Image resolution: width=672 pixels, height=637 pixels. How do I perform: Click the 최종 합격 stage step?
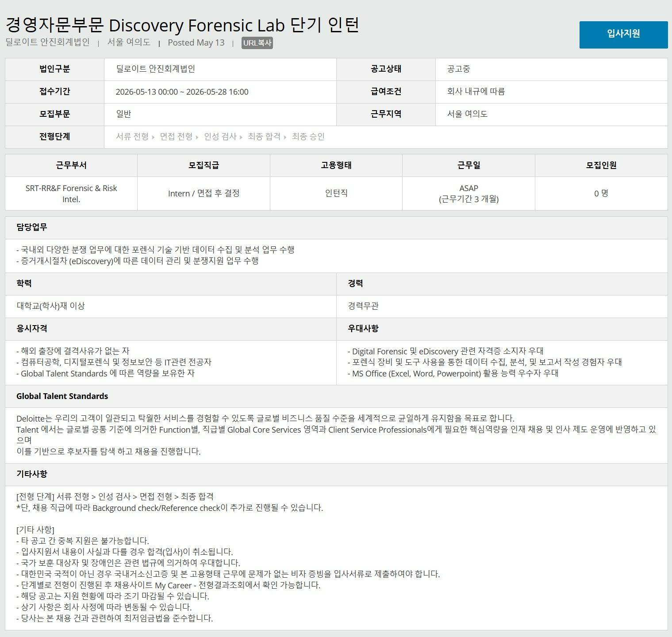264,137
